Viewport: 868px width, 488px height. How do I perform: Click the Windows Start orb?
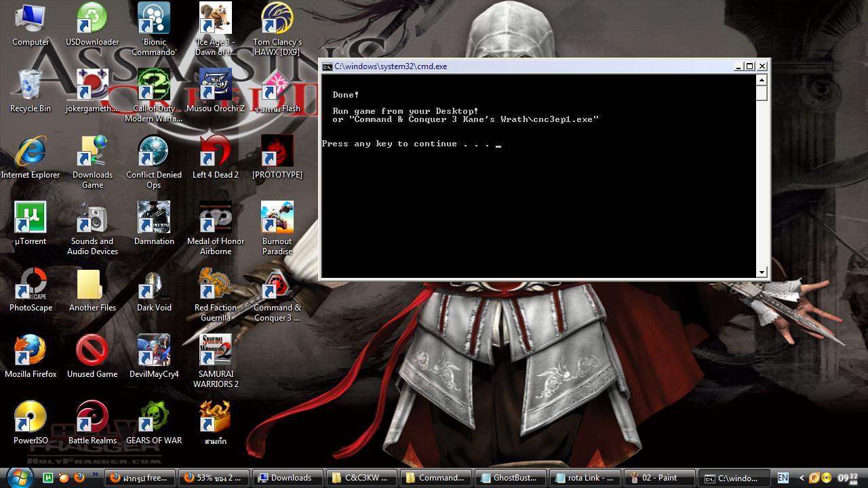pyautogui.click(x=18, y=476)
